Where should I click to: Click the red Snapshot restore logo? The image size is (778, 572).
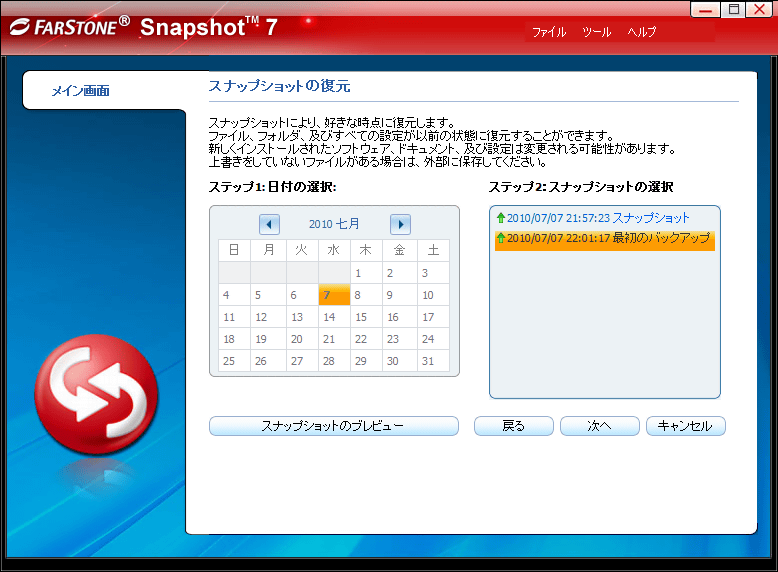96,394
